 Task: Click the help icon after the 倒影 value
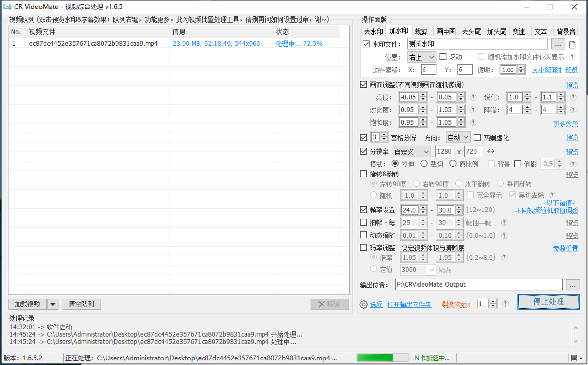[x=573, y=164]
